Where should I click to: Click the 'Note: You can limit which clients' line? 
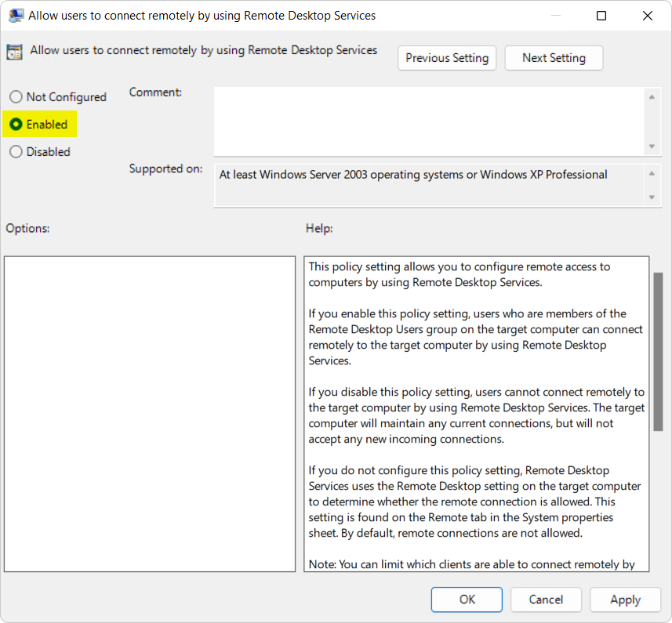[x=471, y=564]
